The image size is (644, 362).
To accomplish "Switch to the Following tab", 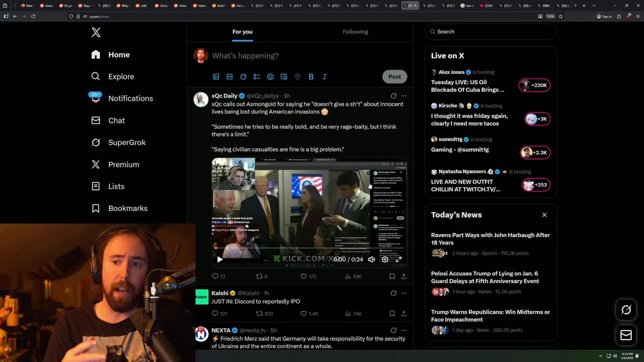I will point(355,32).
